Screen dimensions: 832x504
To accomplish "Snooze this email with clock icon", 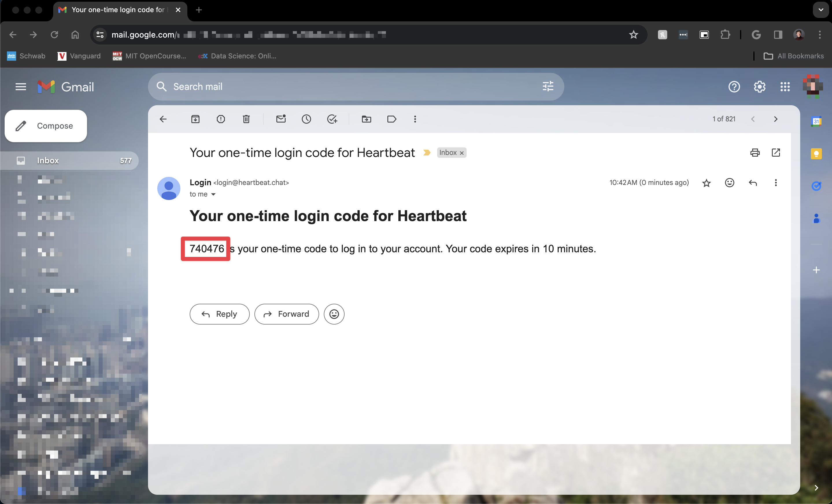I will pyautogui.click(x=306, y=119).
